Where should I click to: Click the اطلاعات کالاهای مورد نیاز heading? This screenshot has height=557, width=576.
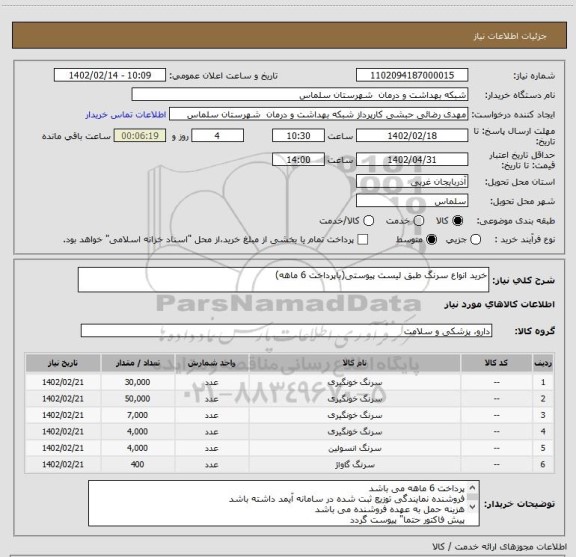click(500, 304)
